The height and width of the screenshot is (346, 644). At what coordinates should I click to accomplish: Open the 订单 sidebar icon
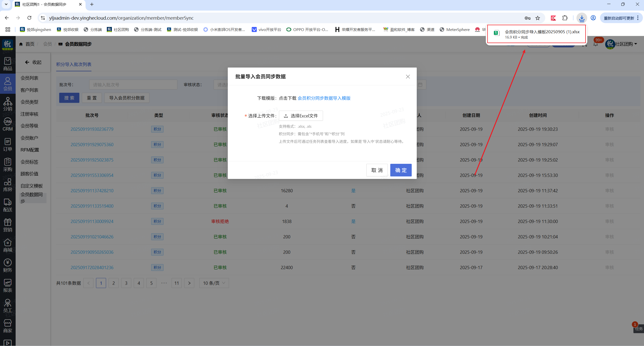(8, 144)
